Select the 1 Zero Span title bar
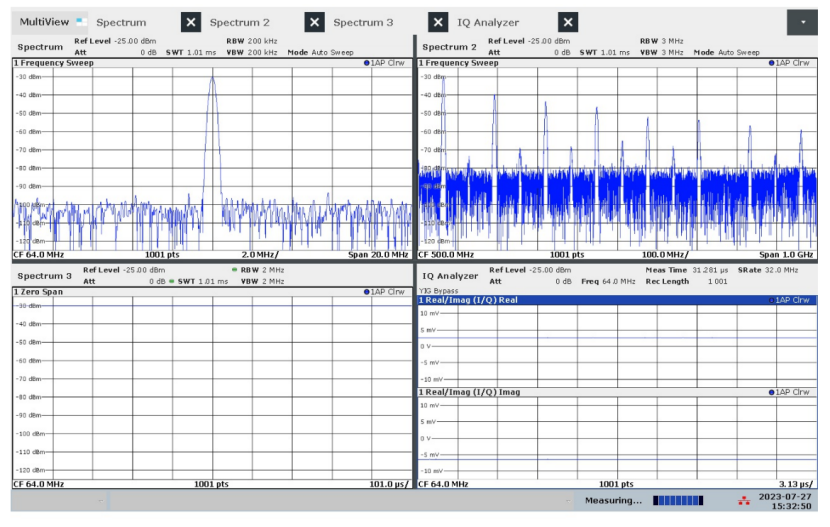The height and width of the screenshot is (527, 830). point(212,292)
